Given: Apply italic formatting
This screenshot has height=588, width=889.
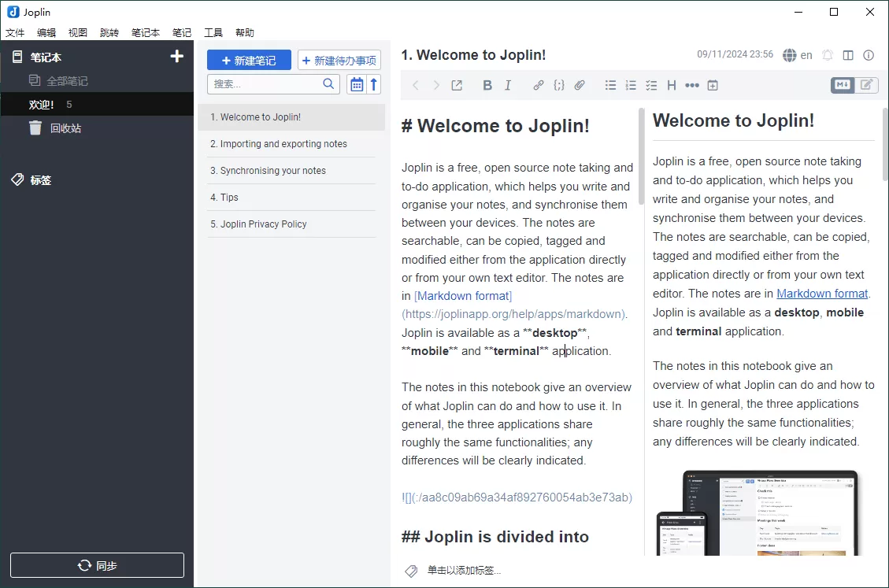Looking at the screenshot, I should pyautogui.click(x=507, y=84).
